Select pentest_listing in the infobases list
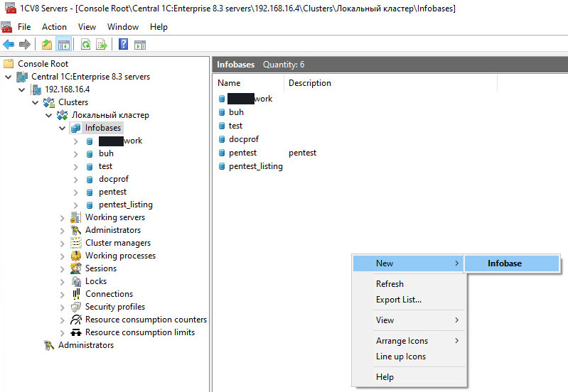 coord(255,166)
